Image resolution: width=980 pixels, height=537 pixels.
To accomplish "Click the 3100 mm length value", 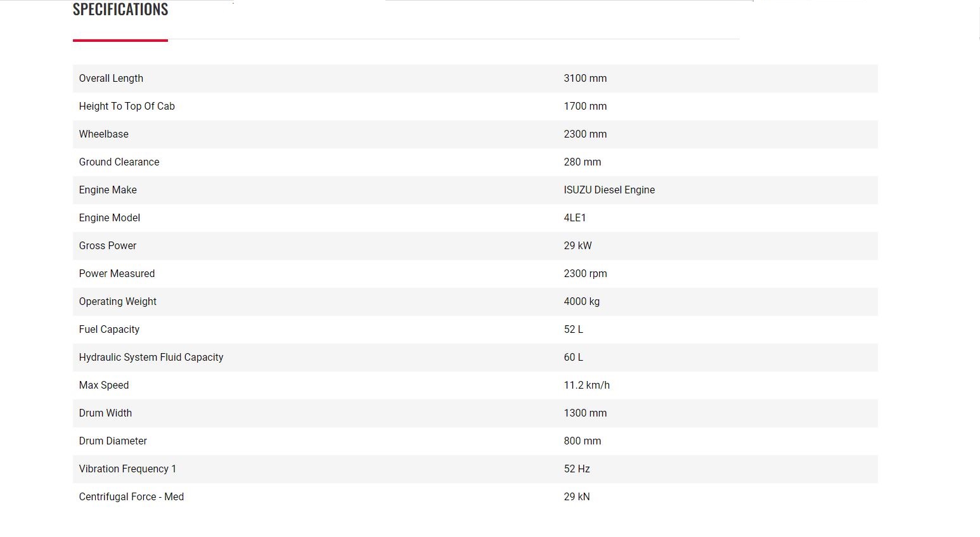I will click(585, 79).
